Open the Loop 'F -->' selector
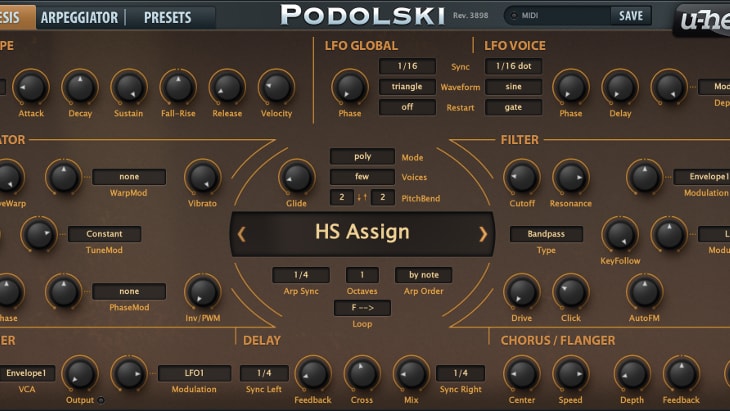 pyautogui.click(x=362, y=308)
